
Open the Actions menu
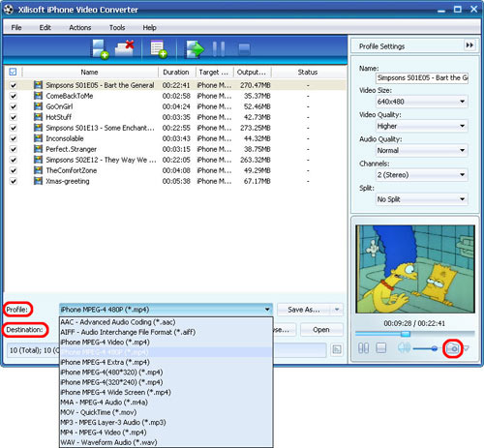(80, 27)
